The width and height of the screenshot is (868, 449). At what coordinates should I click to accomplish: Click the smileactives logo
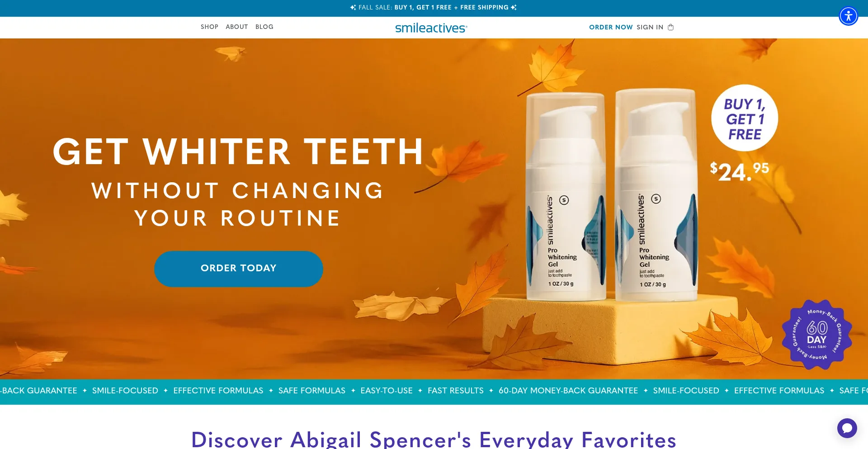pyautogui.click(x=431, y=28)
